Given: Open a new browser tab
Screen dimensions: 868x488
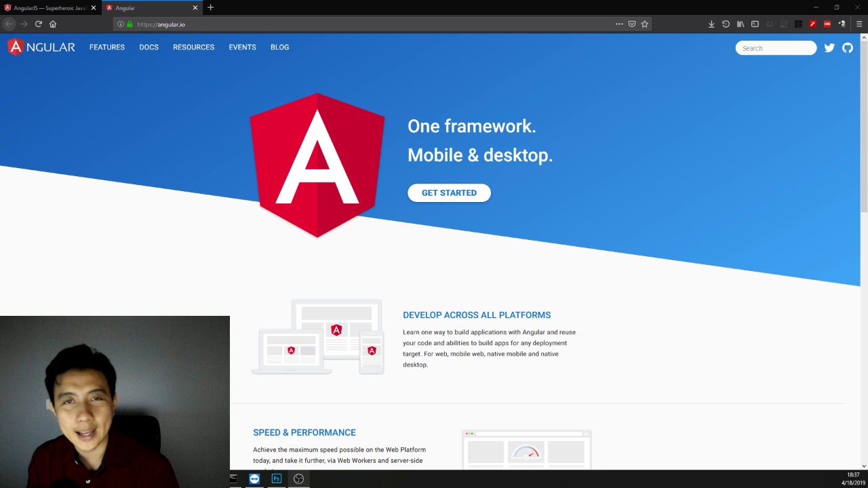Looking at the screenshot, I should 210,7.
